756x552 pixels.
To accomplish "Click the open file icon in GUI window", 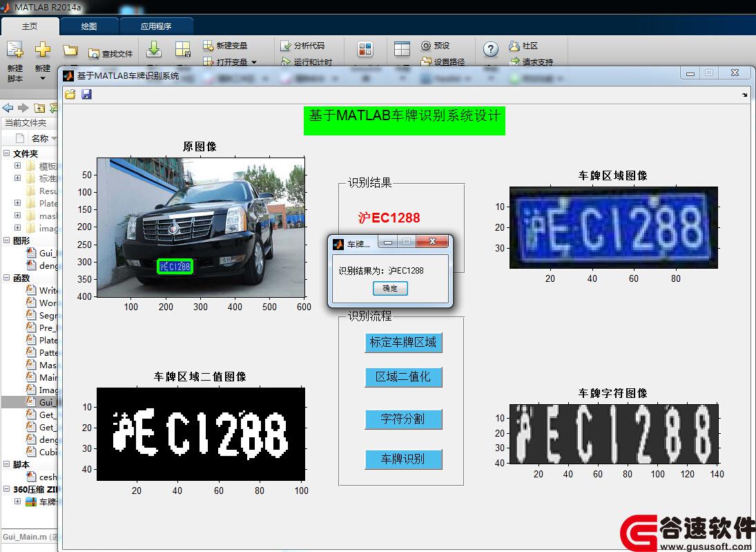I will [70, 94].
